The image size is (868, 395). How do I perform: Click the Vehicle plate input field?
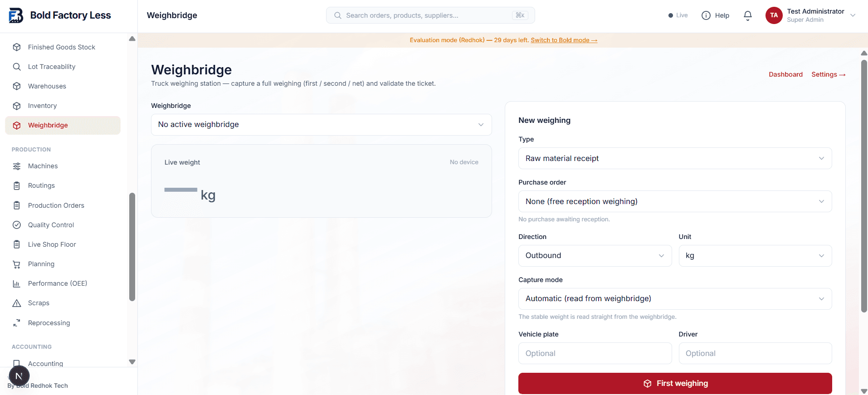(595, 353)
